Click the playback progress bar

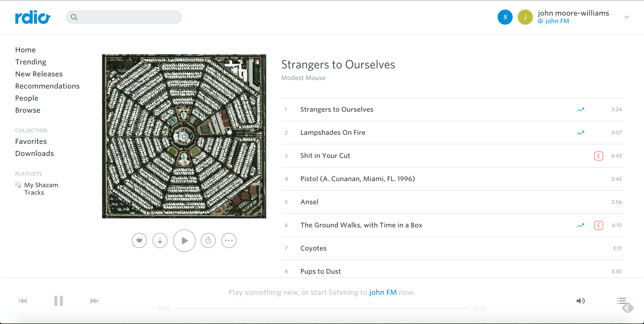point(322,308)
